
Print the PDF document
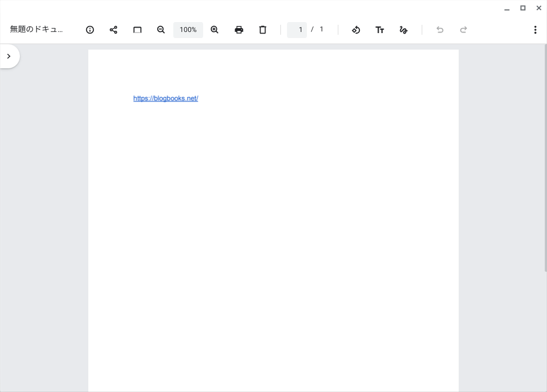click(239, 30)
